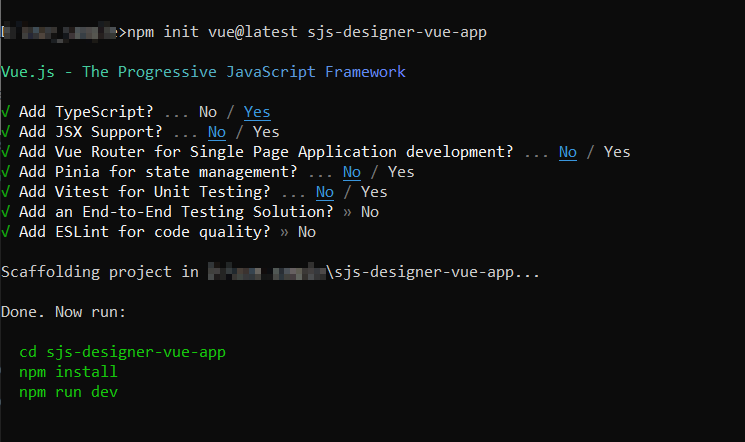Click the 'No' answer for End-to-End Testing Solution
The width and height of the screenshot is (745, 442).
click(370, 212)
